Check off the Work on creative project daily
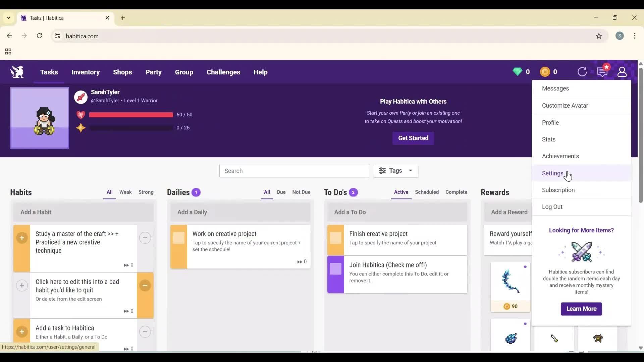This screenshot has width=644, height=362. click(x=178, y=238)
